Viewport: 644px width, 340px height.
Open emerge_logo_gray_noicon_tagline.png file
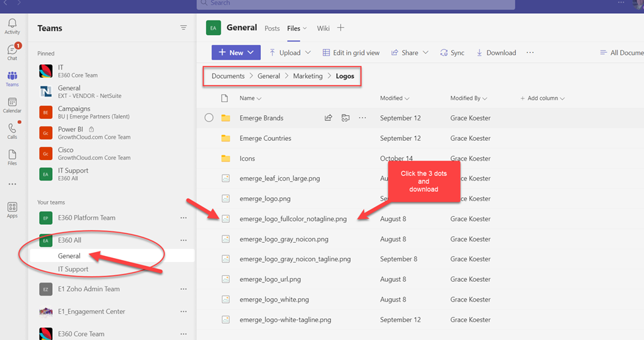[295, 259]
